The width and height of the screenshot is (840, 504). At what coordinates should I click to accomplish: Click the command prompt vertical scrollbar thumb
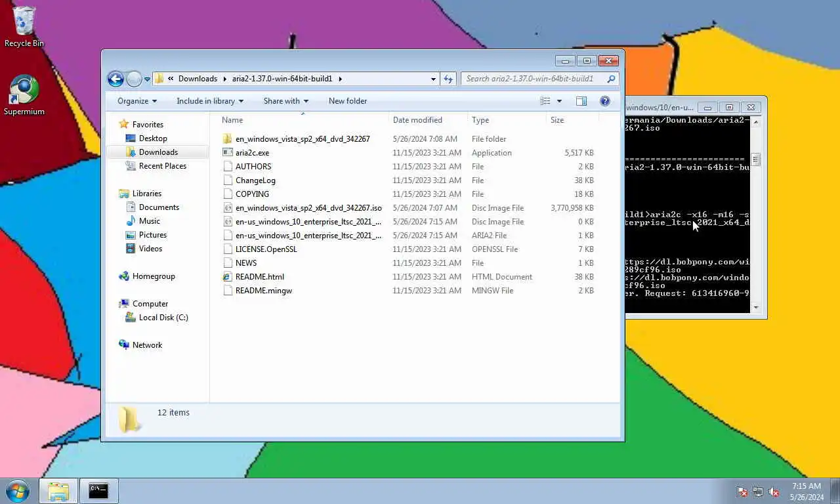point(755,159)
